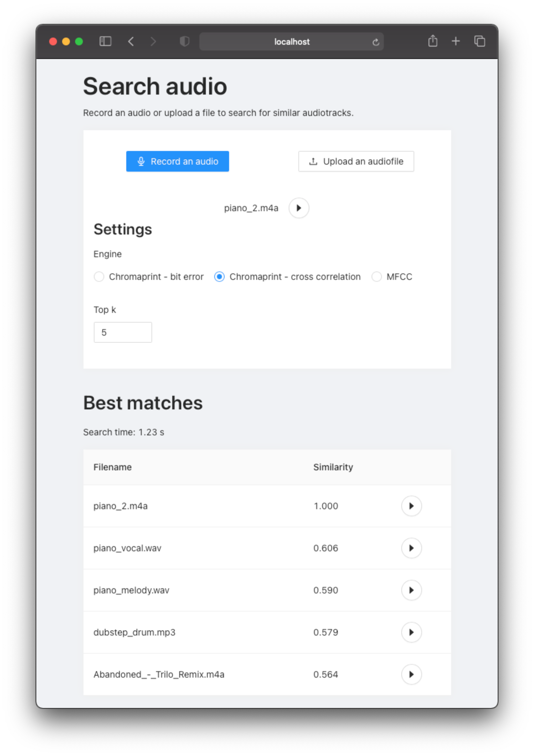Screen dimensions: 534x756
Task: Play the piano_2.m4a match result
Action: coord(411,506)
